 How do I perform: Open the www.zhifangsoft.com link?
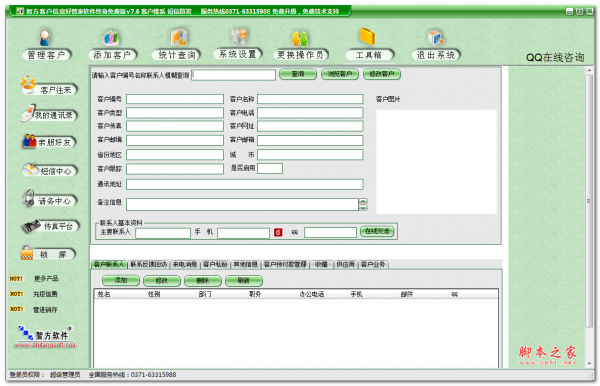[46, 345]
